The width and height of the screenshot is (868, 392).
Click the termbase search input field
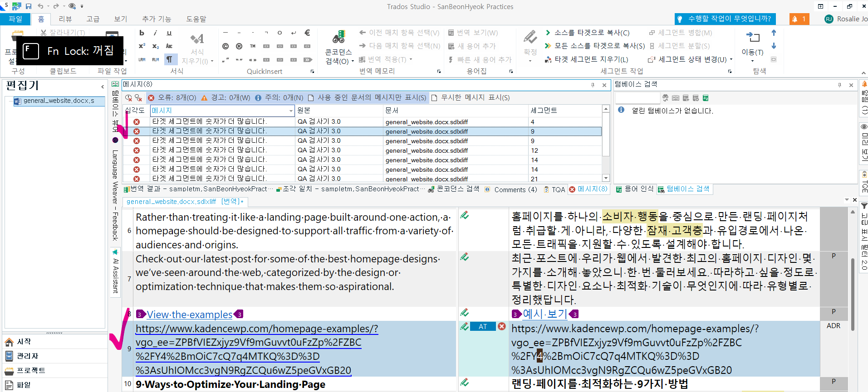[x=638, y=98]
